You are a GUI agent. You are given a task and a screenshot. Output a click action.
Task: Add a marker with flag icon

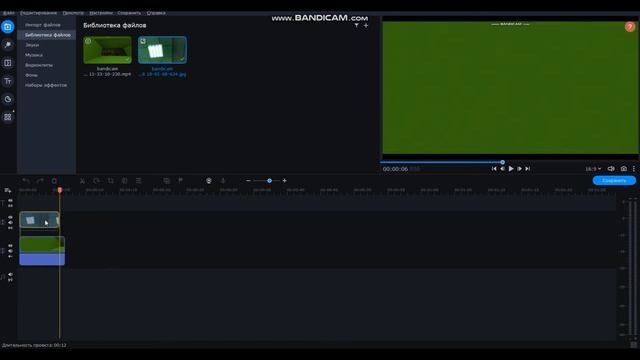pyautogui.click(x=180, y=180)
